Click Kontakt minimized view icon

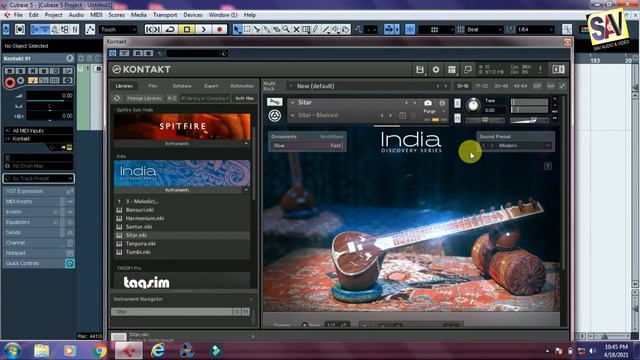(x=468, y=69)
